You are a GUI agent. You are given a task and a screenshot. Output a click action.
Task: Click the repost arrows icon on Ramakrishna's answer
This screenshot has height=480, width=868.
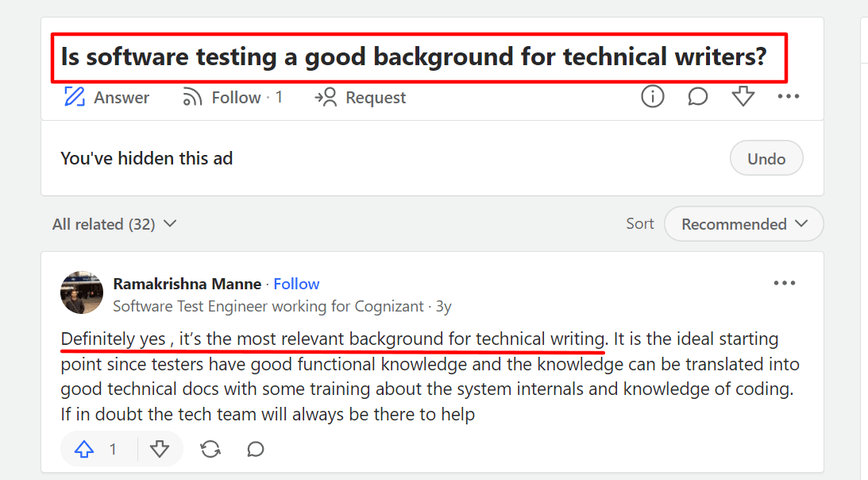tap(210, 449)
